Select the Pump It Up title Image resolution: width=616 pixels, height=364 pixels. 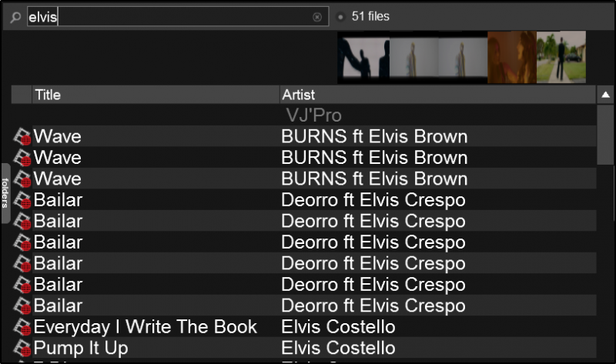[x=81, y=349]
